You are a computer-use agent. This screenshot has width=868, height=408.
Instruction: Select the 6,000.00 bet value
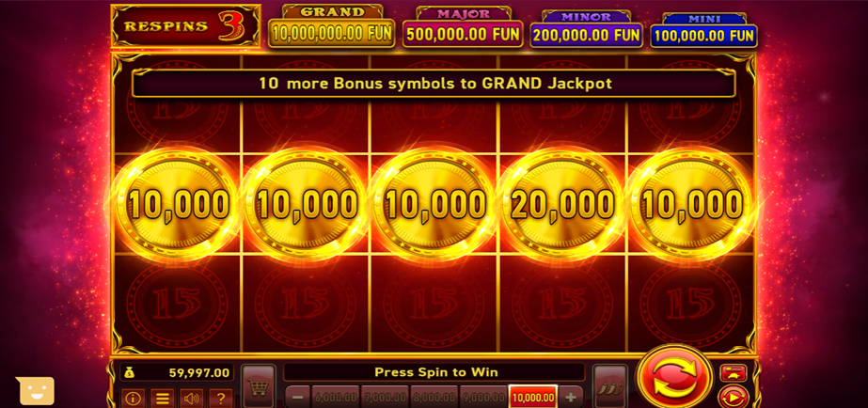pyautogui.click(x=336, y=397)
